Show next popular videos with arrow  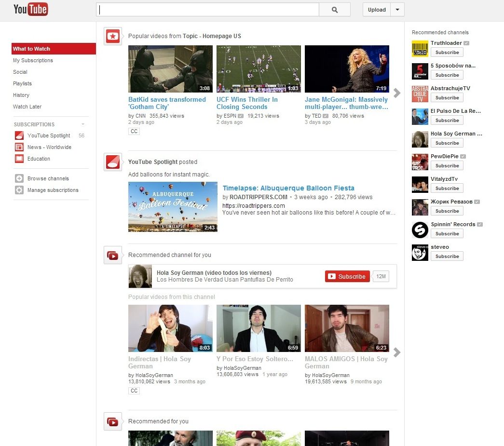(x=397, y=93)
